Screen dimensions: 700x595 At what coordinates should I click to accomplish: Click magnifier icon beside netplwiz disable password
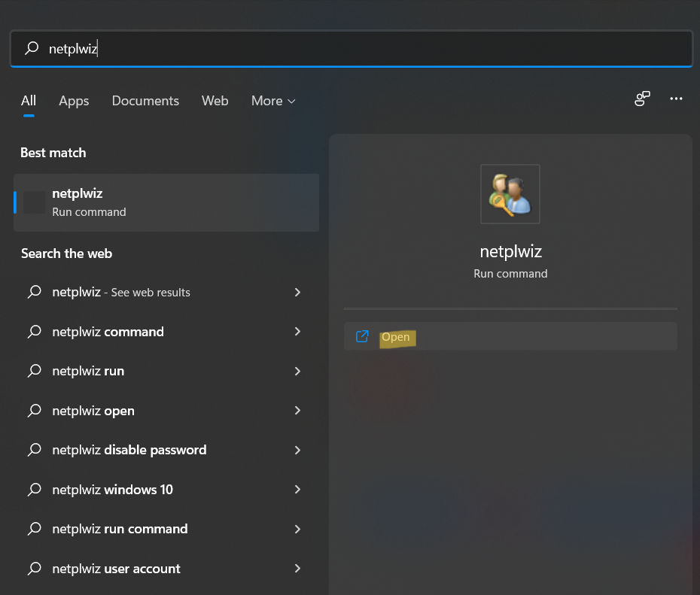[x=34, y=450]
